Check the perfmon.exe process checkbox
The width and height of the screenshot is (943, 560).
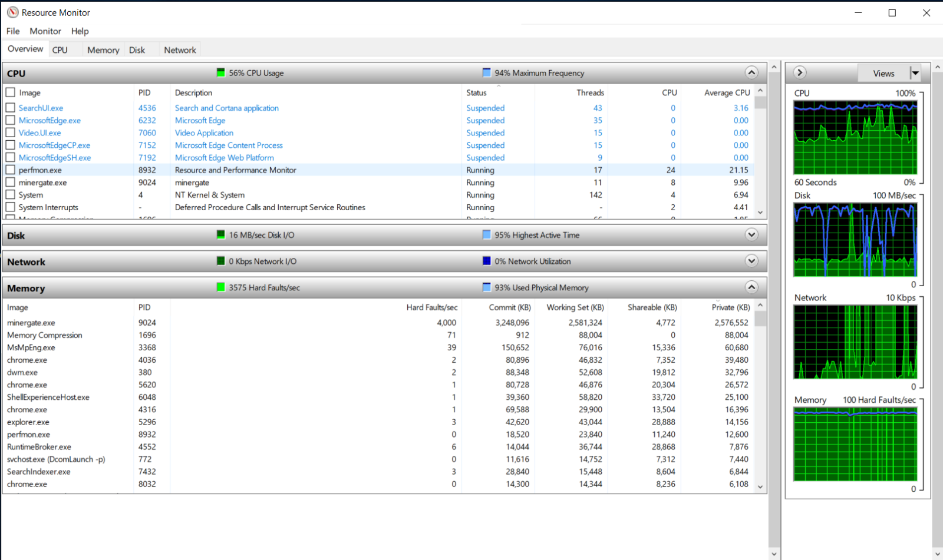pyautogui.click(x=10, y=170)
